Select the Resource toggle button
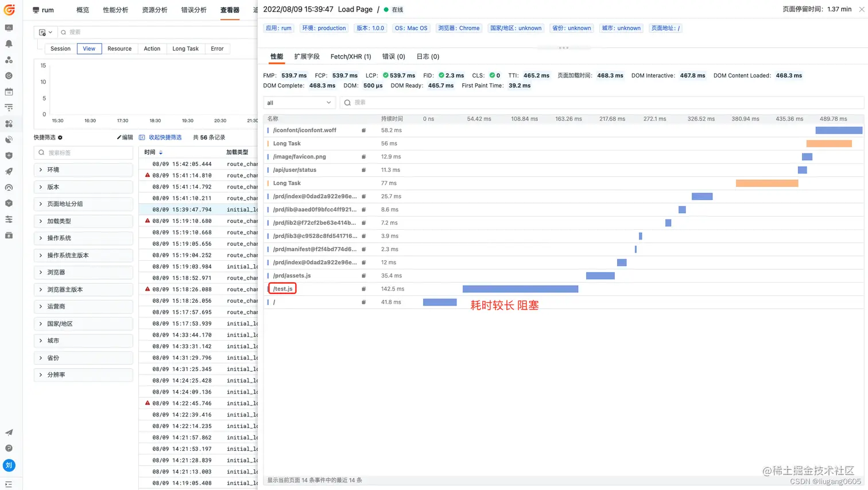 point(119,49)
